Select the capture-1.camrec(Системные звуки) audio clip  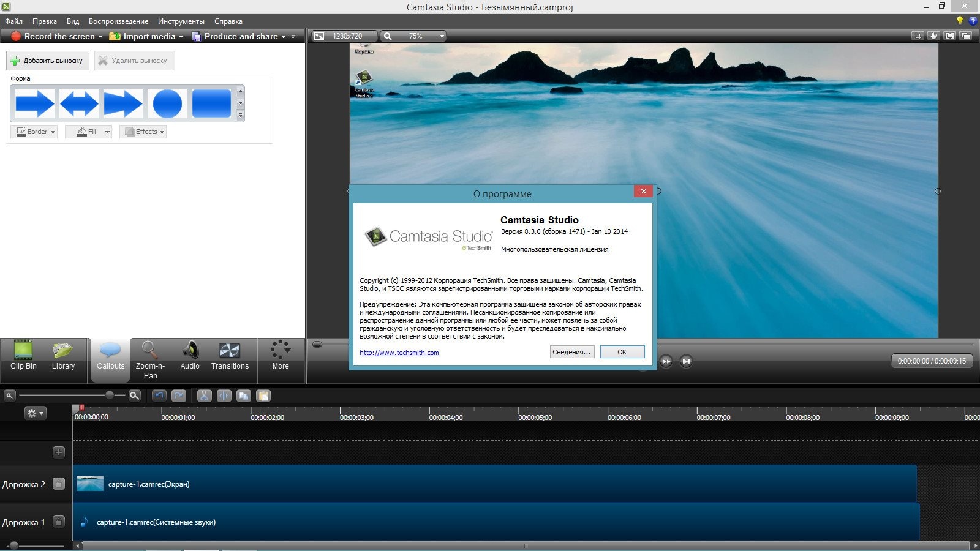tap(496, 522)
